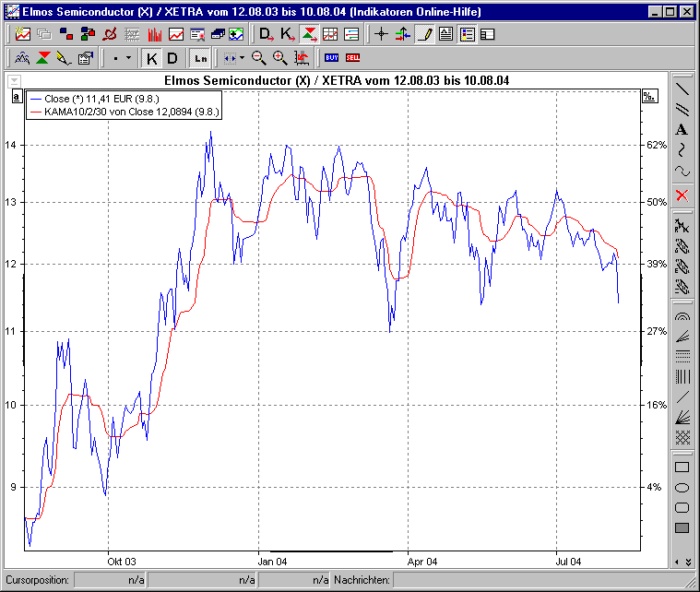
Task: Toggle the 'K' candlestick chart mode
Action: 152,57
